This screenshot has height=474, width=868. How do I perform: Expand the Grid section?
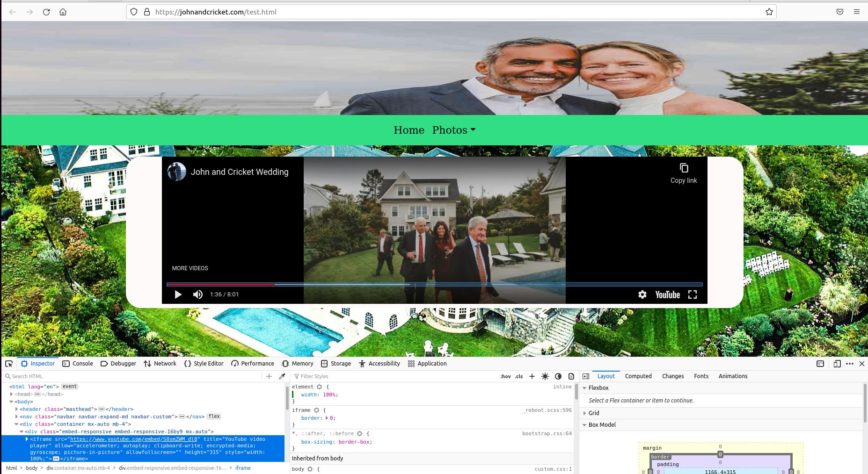point(584,413)
